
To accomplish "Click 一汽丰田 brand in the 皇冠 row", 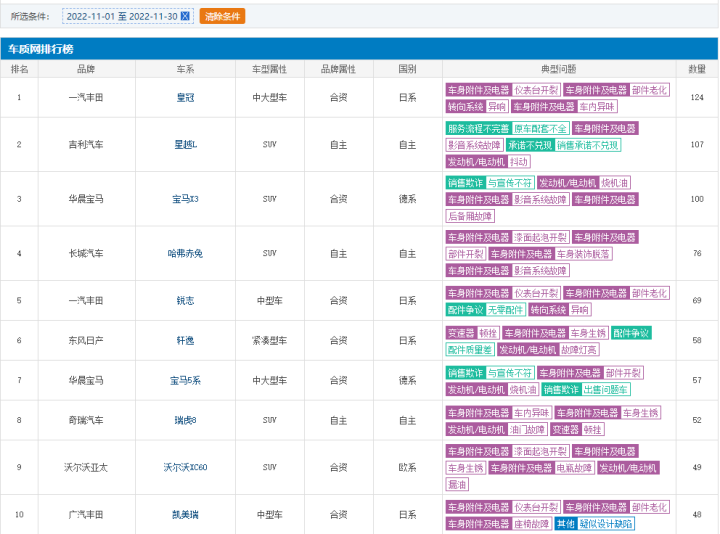I will tap(86, 97).
